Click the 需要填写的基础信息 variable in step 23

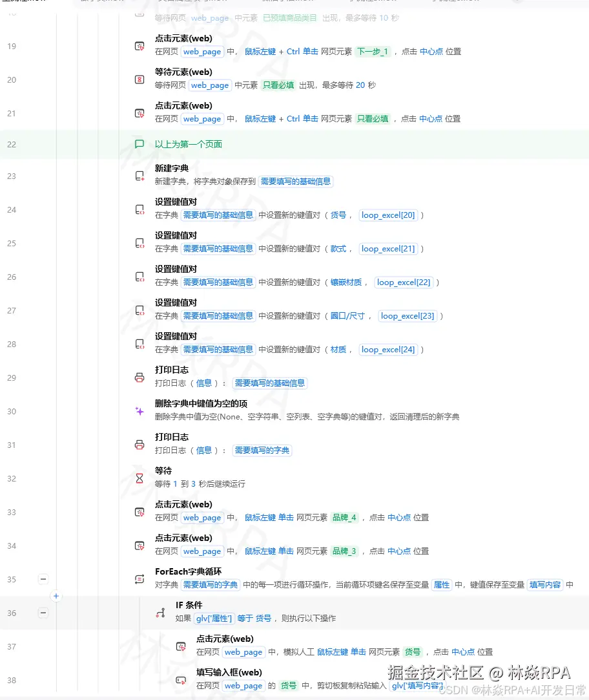[295, 182]
